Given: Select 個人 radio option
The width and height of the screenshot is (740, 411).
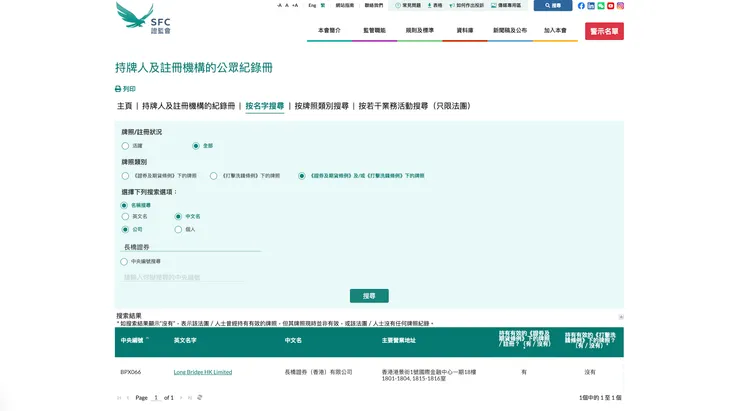Looking at the screenshot, I should pos(178,229).
